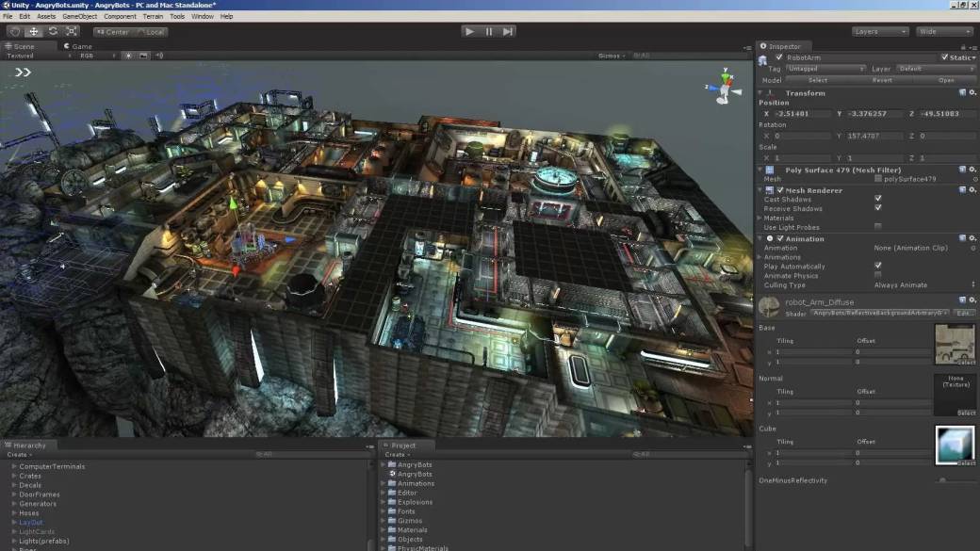Image resolution: width=980 pixels, height=551 pixels.
Task: Select the Hand tool in the toolbar
Action: click(14, 31)
